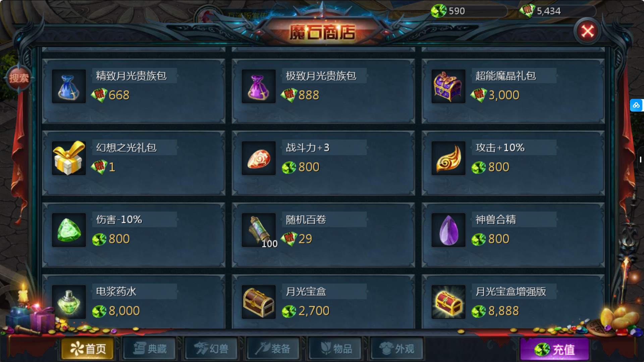Select the green gem 伤害-10% icon
This screenshot has width=644, height=362.
tap(69, 230)
